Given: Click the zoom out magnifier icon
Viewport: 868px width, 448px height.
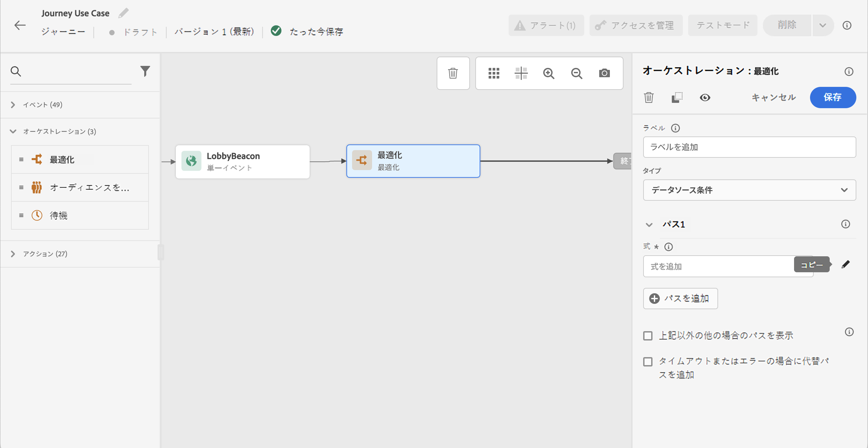Looking at the screenshot, I should (577, 73).
